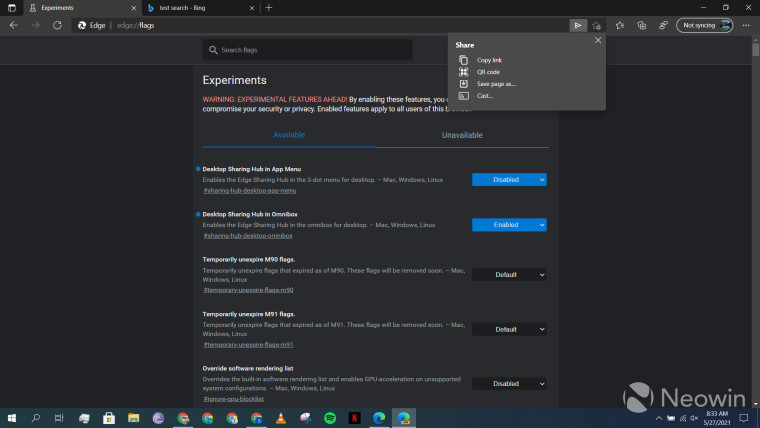
Task: Open Task View on the taskbar
Action: coord(59,418)
